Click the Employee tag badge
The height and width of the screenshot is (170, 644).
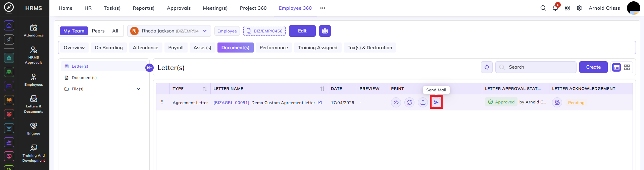227,31
